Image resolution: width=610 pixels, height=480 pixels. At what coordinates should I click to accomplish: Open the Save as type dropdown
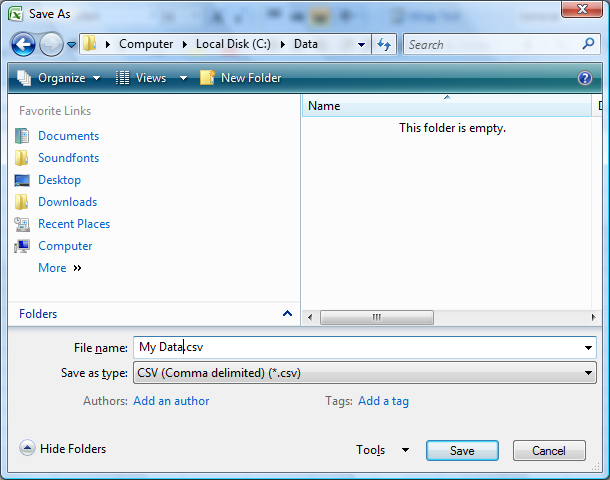pyautogui.click(x=365, y=373)
